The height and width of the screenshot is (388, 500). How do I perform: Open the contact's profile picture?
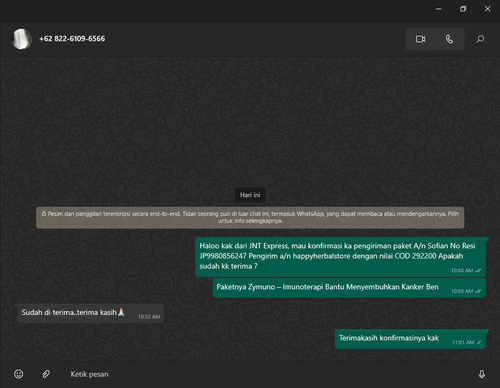[x=22, y=39]
